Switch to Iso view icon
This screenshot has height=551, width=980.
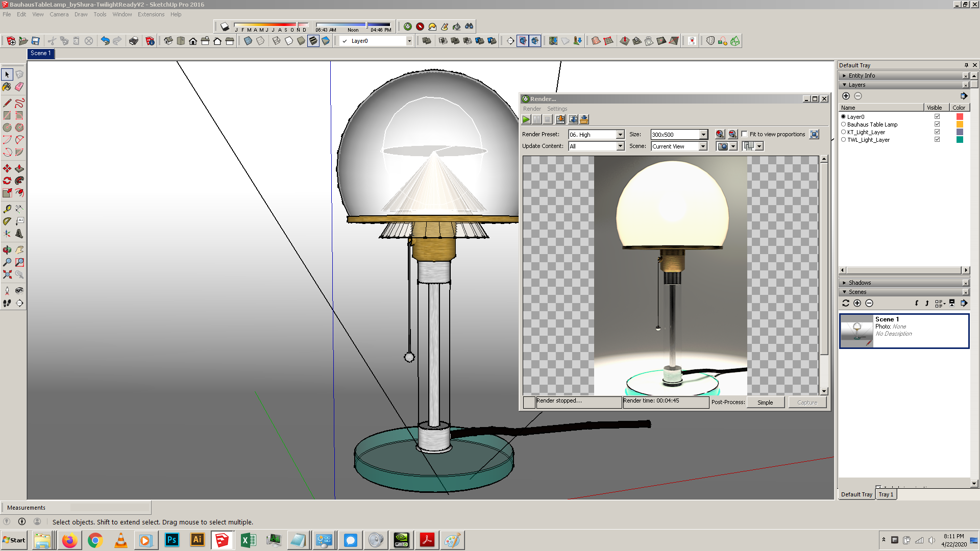tap(168, 41)
